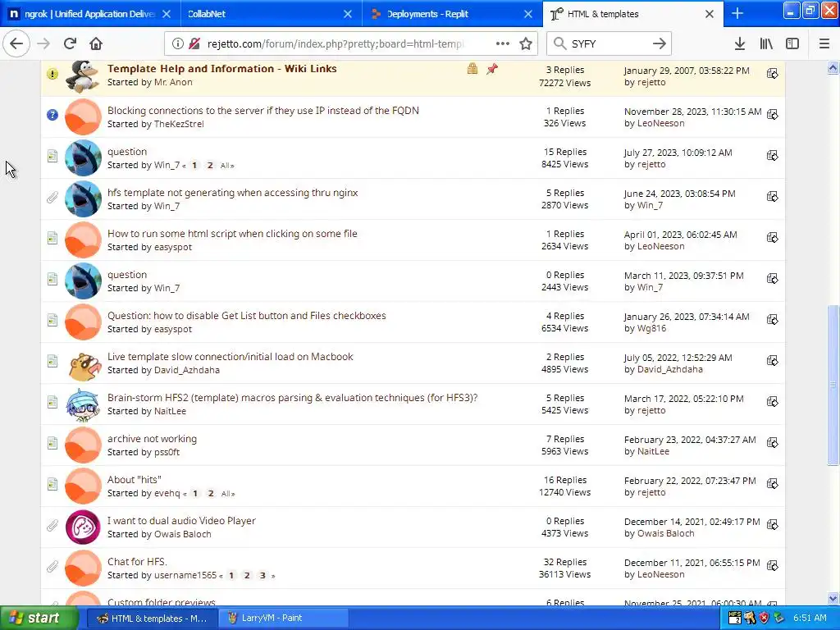The width and height of the screenshot is (840, 630).
Task: Open the archive not working topic
Action: pos(152,439)
